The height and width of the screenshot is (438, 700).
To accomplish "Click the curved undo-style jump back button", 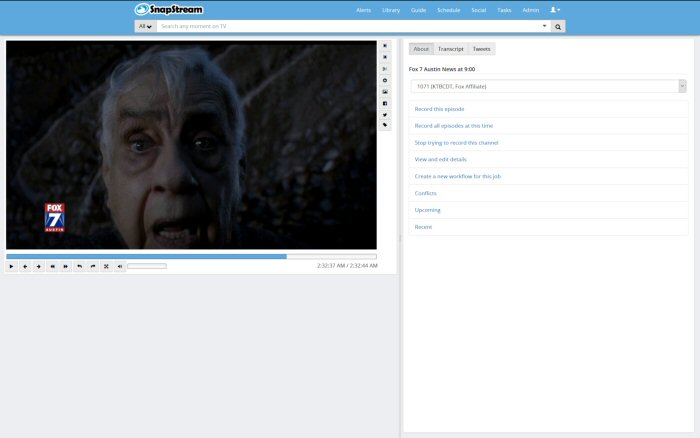I will (x=79, y=267).
